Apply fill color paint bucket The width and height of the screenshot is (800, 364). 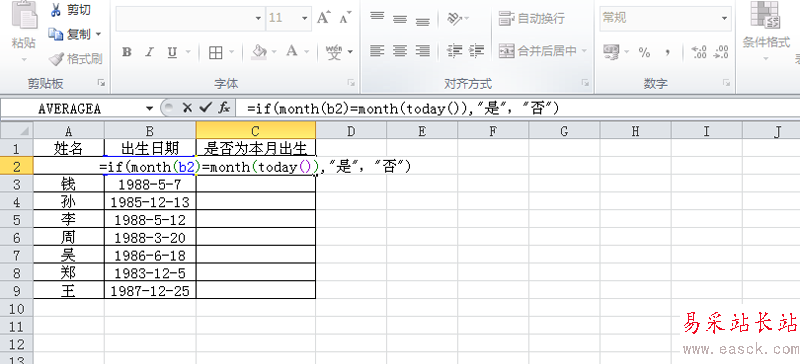[260, 51]
